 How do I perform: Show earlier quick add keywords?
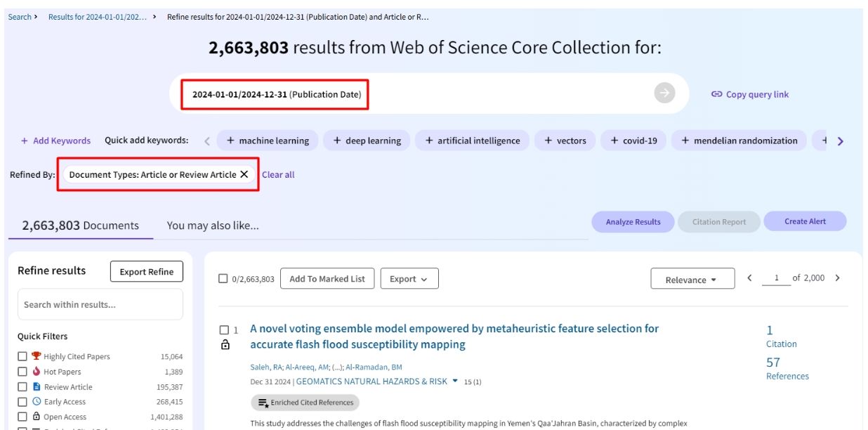[x=207, y=141]
